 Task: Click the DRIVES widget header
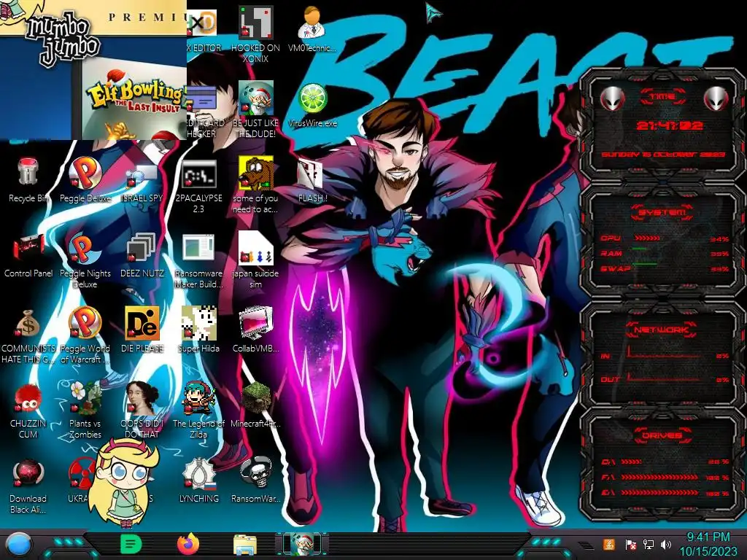coord(661,435)
